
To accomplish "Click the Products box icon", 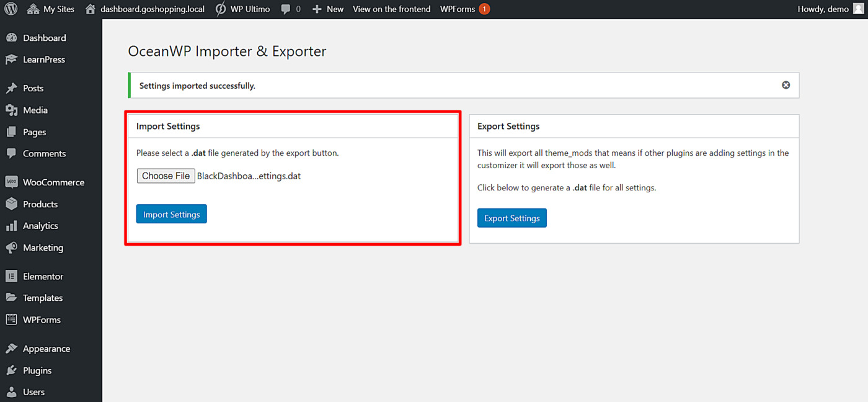I will coord(11,204).
